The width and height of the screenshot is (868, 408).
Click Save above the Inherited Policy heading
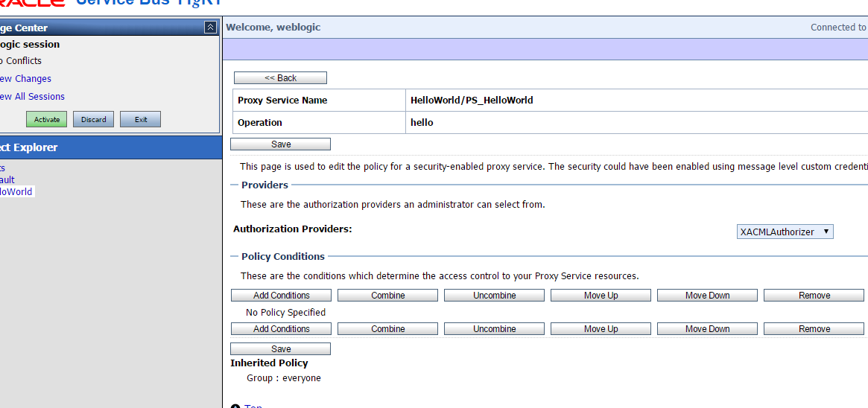tap(280, 349)
